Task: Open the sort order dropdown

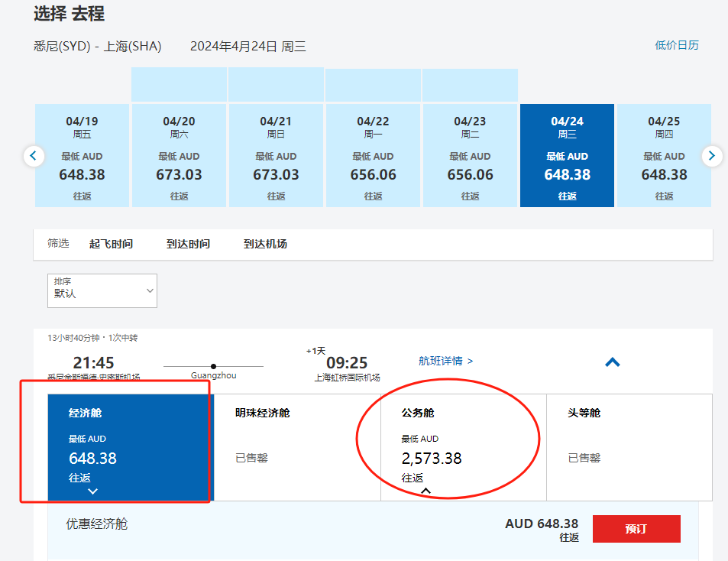Action: [x=102, y=290]
